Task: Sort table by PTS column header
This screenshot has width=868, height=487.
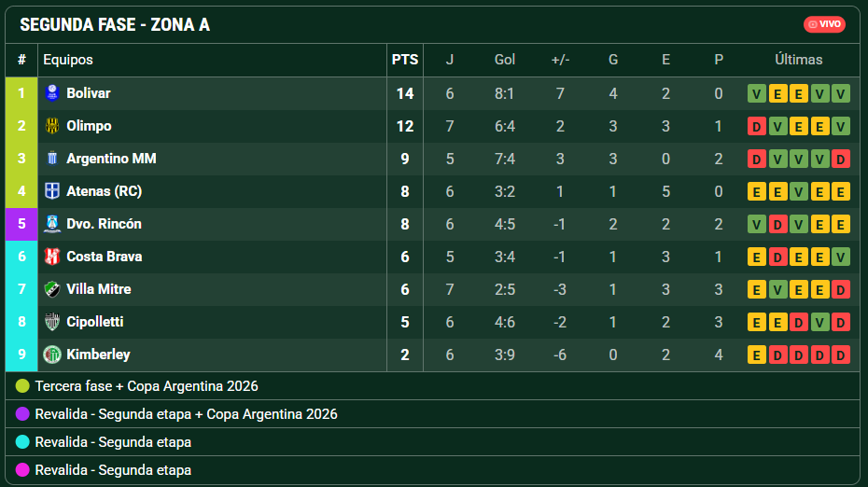Action: [x=405, y=60]
